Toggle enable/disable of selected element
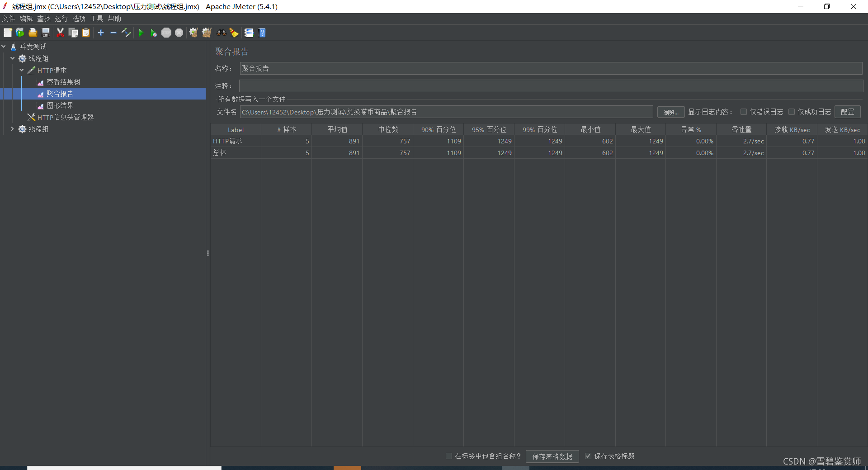This screenshot has width=868, height=470. pyautogui.click(x=126, y=33)
